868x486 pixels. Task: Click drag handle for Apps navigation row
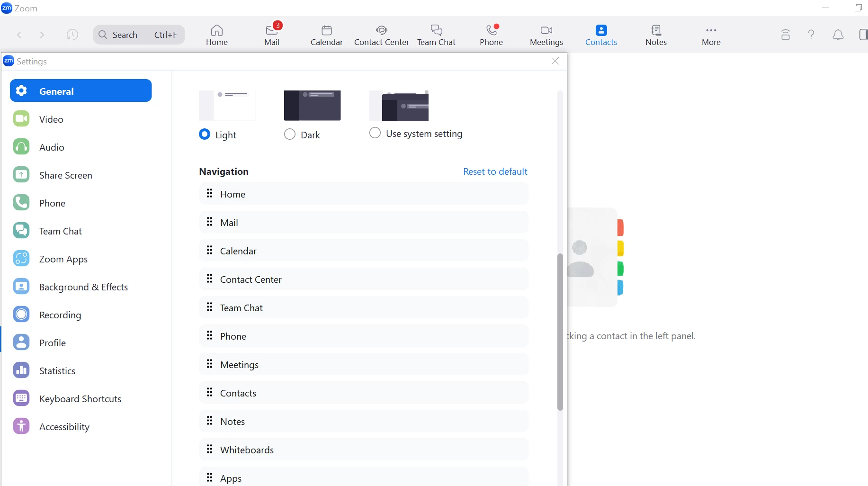(x=210, y=477)
